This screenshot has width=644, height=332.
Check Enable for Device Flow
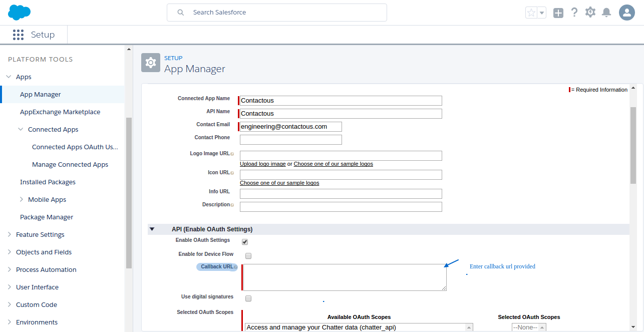pyautogui.click(x=248, y=256)
